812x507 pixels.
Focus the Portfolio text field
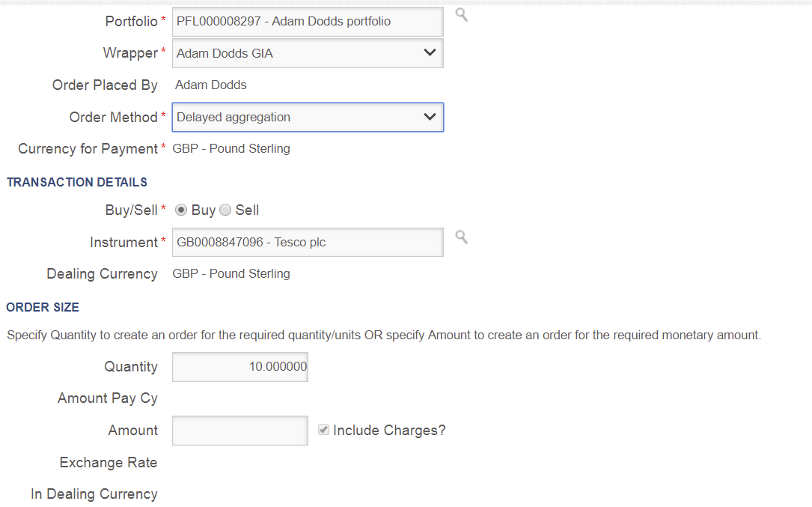[308, 22]
